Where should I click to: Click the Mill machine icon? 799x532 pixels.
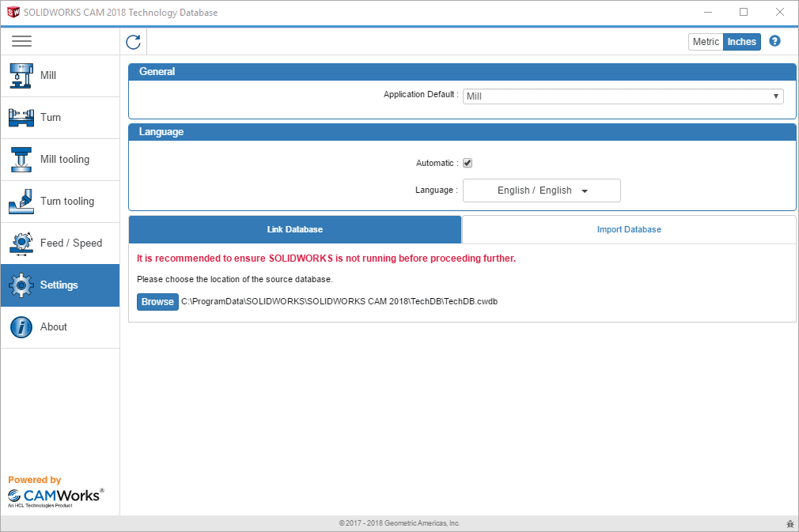[x=21, y=75]
